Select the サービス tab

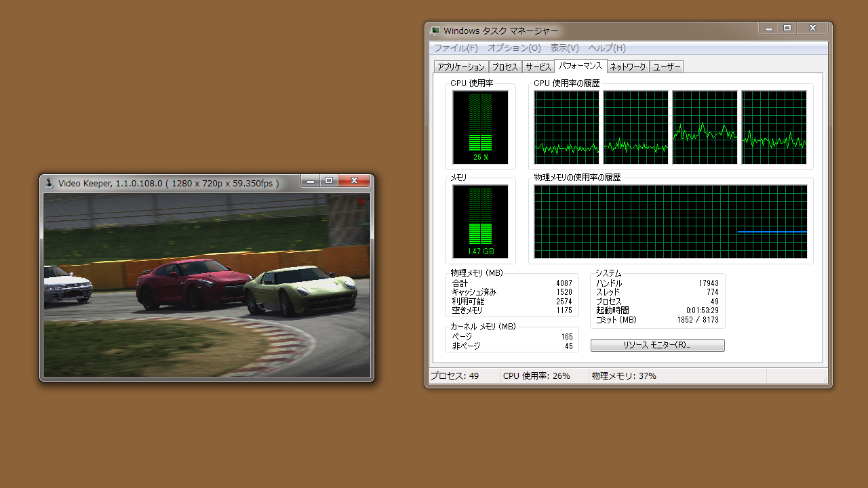tap(538, 67)
